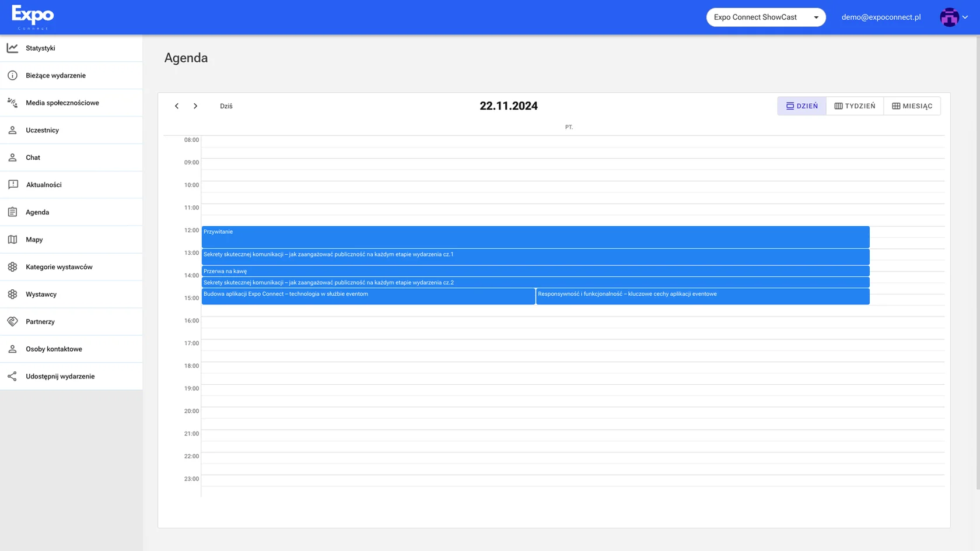Switch to the Dzień view
This screenshot has height=551, width=980.
click(x=801, y=106)
